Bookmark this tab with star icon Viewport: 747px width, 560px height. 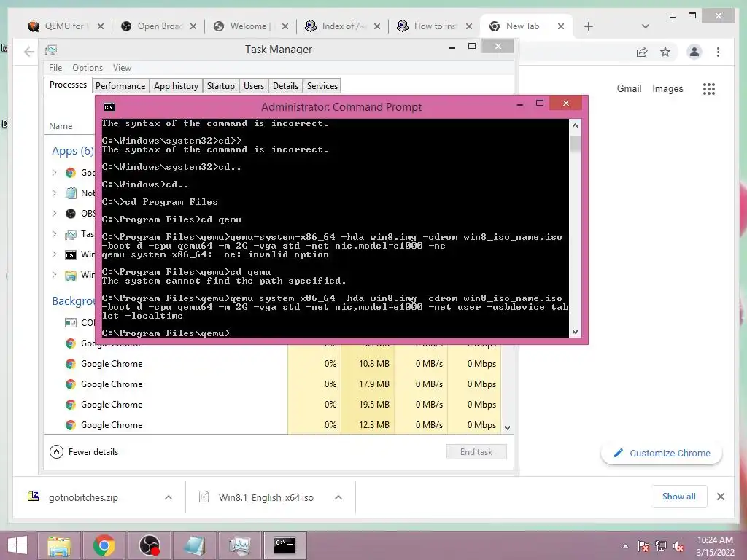click(x=665, y=52)
